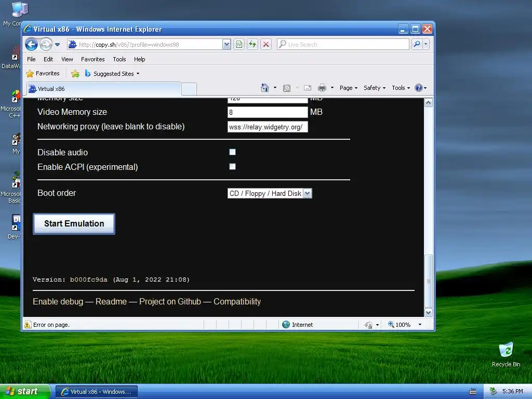This screenshot has height=399, width=532.
Task: Click the 100% zoom level button
Action: click(x=399, y=325)
